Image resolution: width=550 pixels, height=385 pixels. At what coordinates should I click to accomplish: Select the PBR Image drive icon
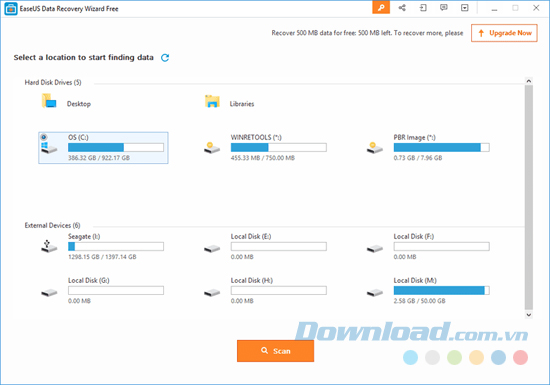tap(375, 148)
